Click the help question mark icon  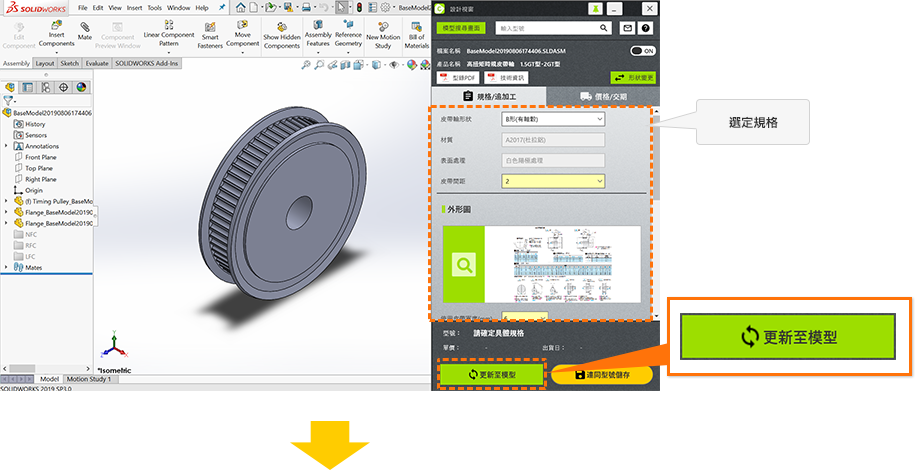point(647,29)
